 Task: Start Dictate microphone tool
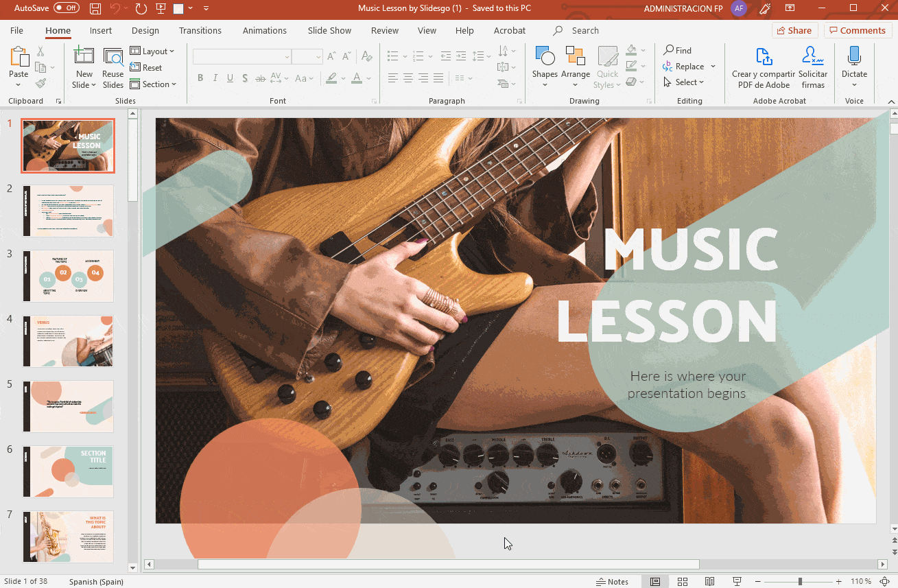[854, 58]
